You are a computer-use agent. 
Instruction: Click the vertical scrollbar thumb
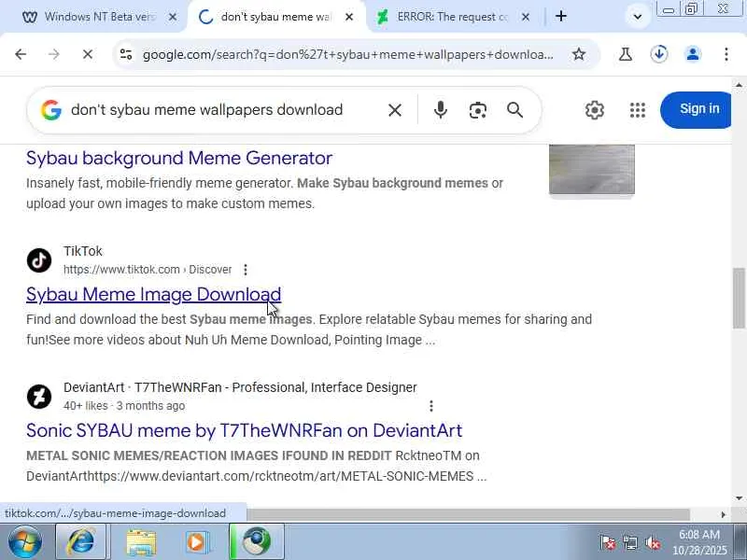pyautogui.click(x=739, y=298)
